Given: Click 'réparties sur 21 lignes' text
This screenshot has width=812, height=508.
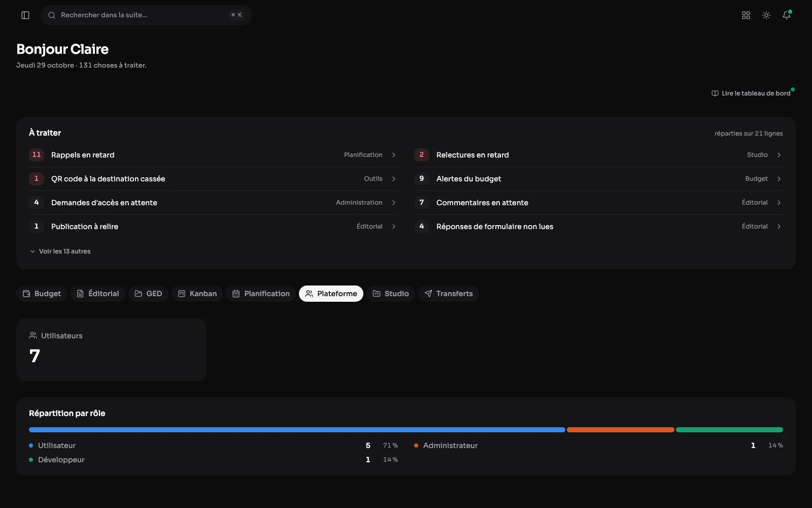Looking at the screenshot, I should pos(749,134).
